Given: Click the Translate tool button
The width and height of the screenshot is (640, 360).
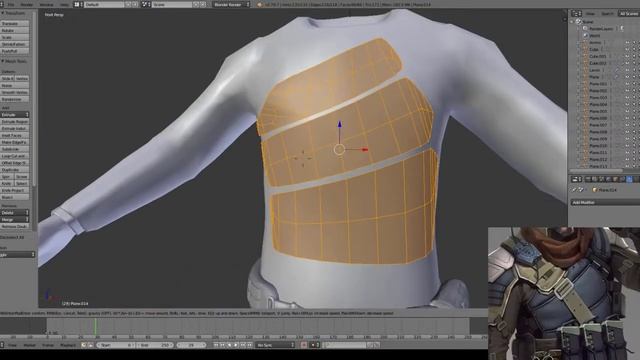Looking at the screenshot, I should click(15, 24).
